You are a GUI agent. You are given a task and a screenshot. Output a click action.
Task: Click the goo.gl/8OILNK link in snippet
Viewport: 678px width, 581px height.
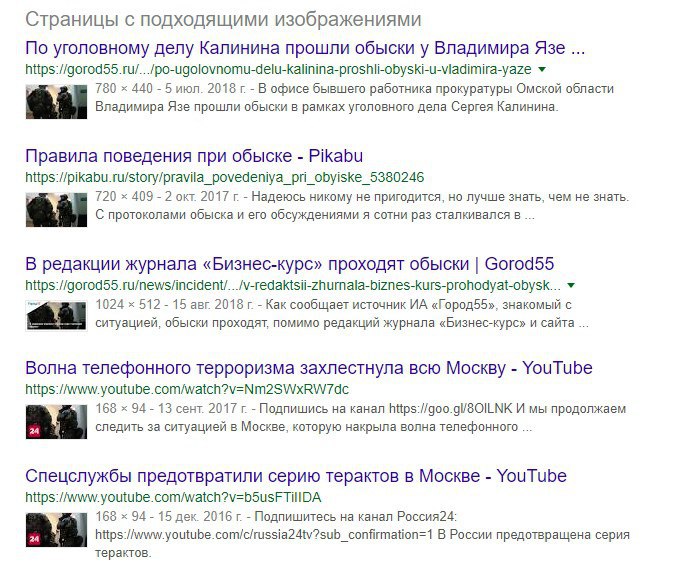point(450,409)
